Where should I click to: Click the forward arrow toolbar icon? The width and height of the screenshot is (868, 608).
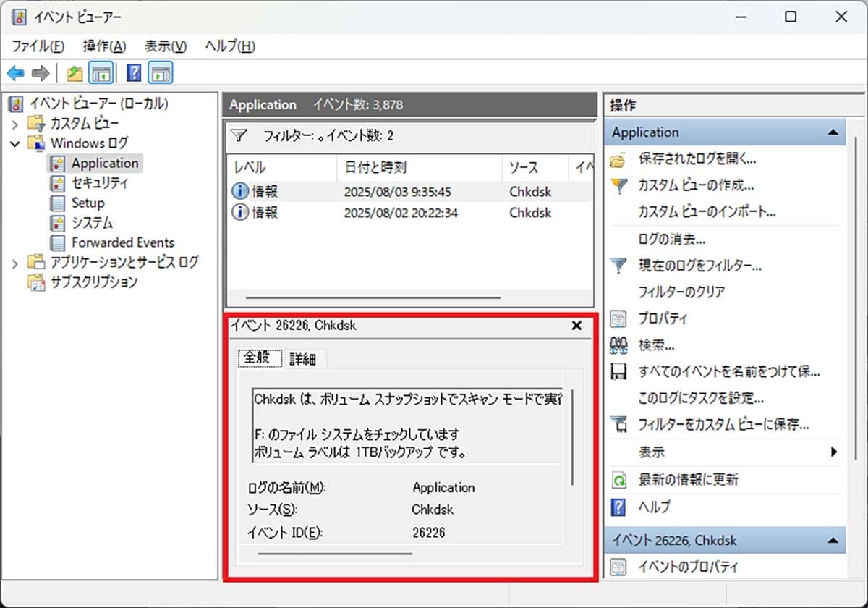(x=41, y=73)
